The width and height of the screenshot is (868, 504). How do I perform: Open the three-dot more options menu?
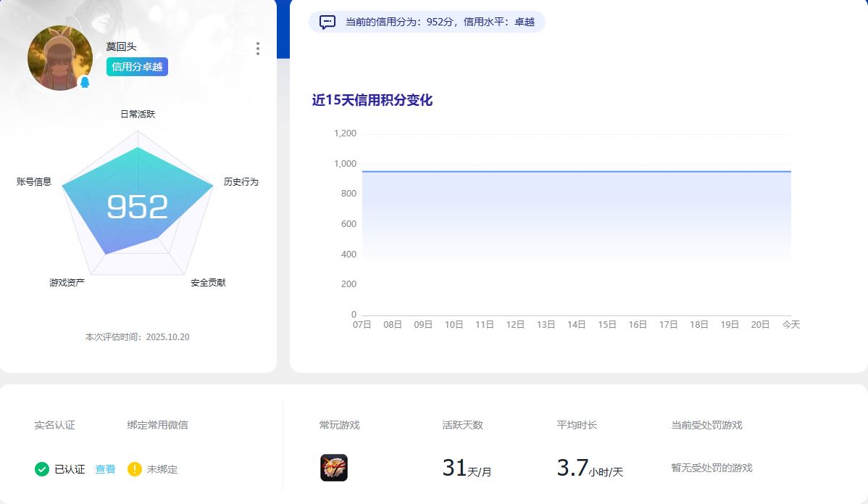[x=257, y=49]
